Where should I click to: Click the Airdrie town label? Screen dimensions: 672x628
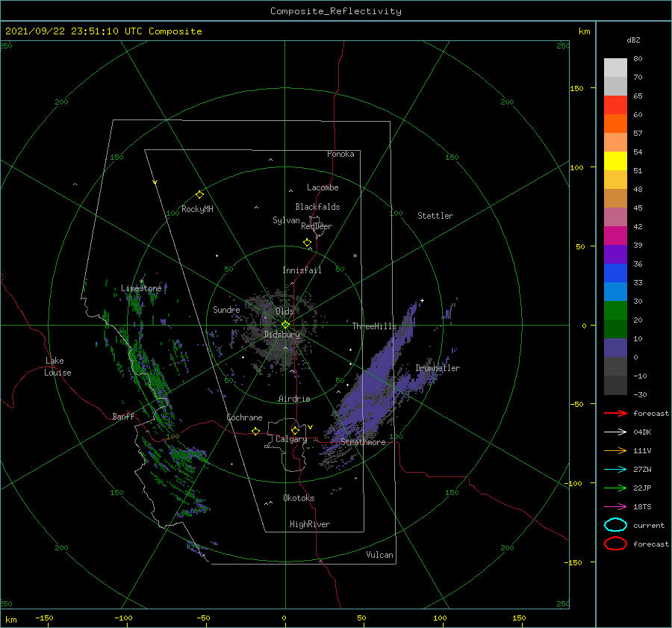[294, 399]
